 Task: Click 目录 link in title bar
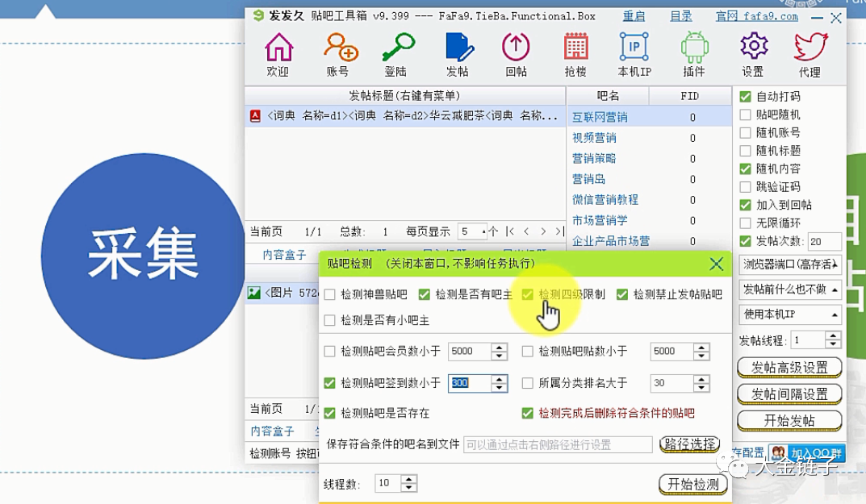click(x=681, y=17)
